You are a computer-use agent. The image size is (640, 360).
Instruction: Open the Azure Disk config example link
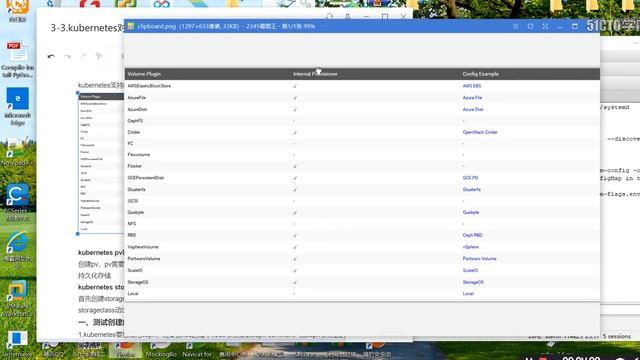pos(473,109)
